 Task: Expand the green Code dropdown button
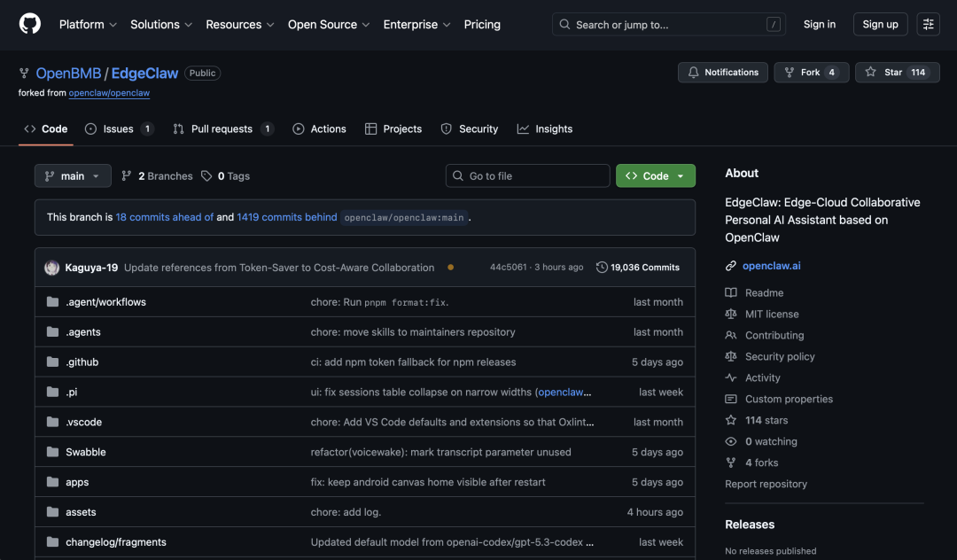[656, 176]
